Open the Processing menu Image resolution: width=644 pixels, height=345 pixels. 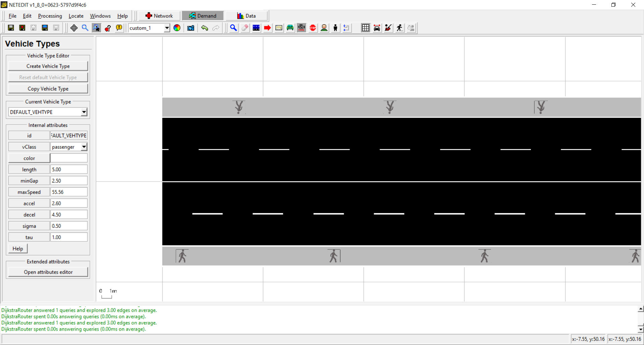pos(50,16)
